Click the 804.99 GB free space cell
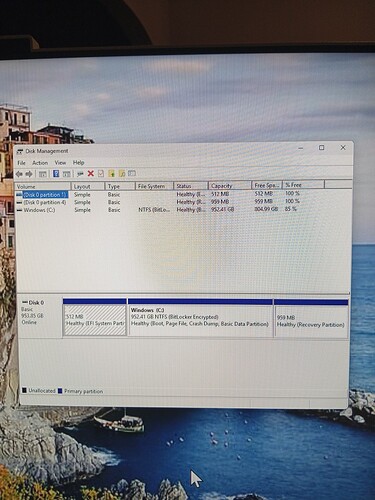 point(266,209)
